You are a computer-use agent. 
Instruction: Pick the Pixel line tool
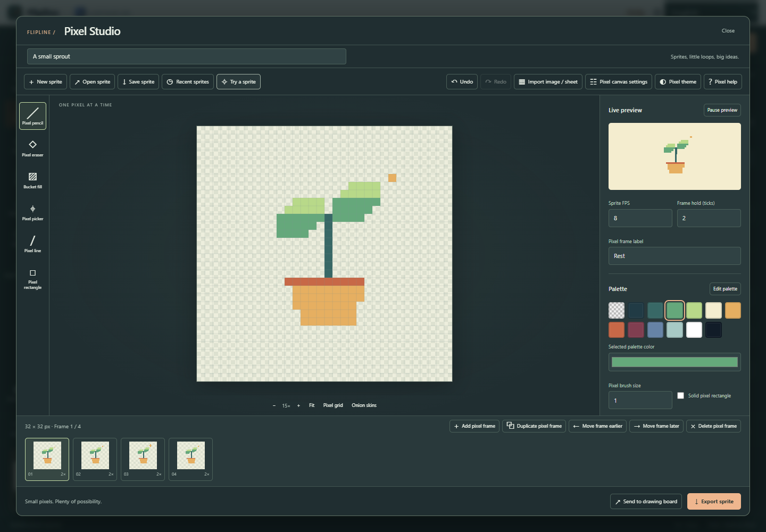32,244
